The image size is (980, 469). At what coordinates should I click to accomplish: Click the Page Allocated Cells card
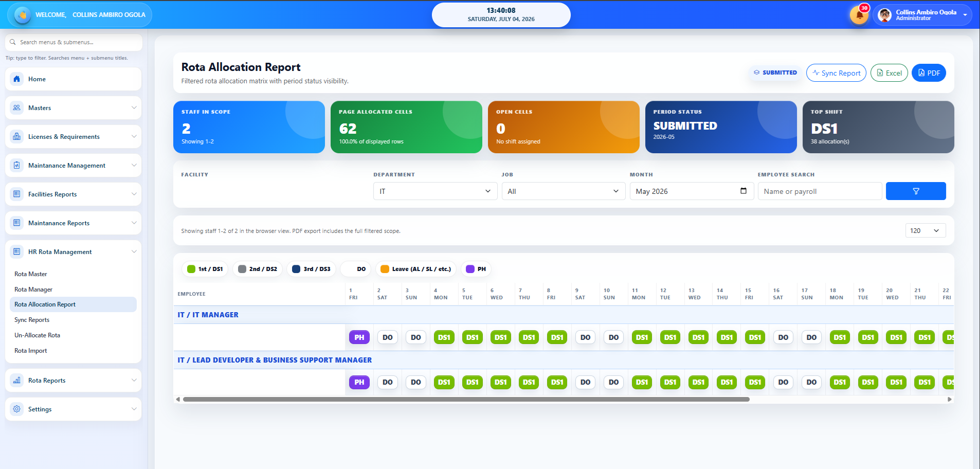point(406,127)
